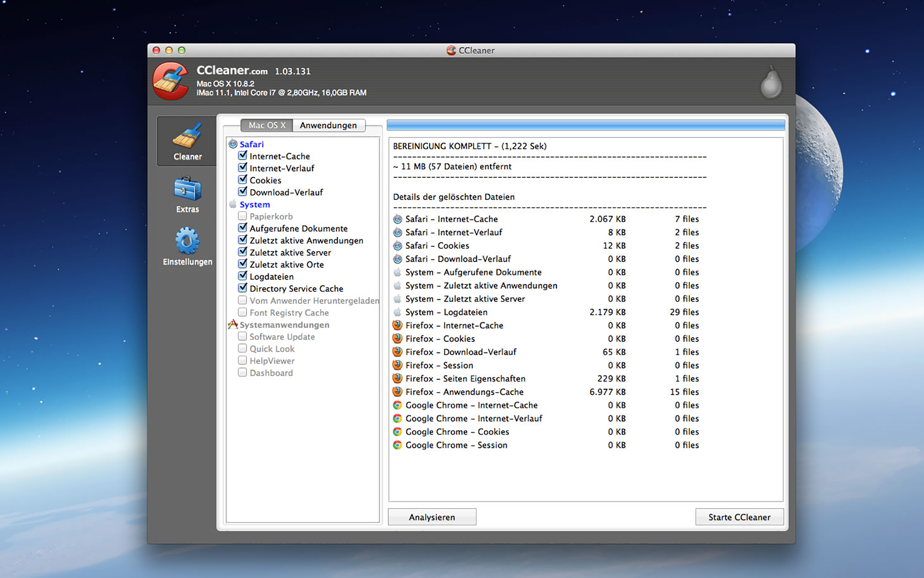Uncheck Directory Service Cache checkbox
The height and width of the screenshot is (578, 924).
pos(243,288)
